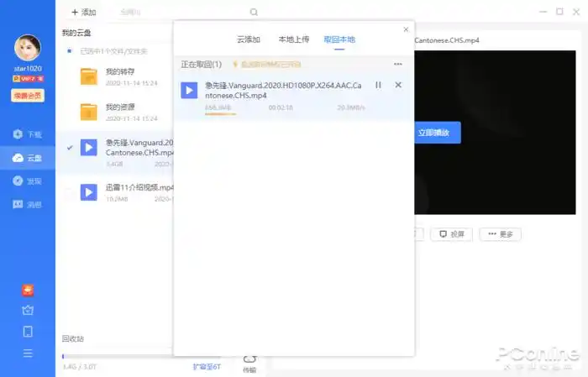Viewport: 588px width, 377px height.
Task: Open the hamburger menu at sidebar bottom
Action: point(28,353)
